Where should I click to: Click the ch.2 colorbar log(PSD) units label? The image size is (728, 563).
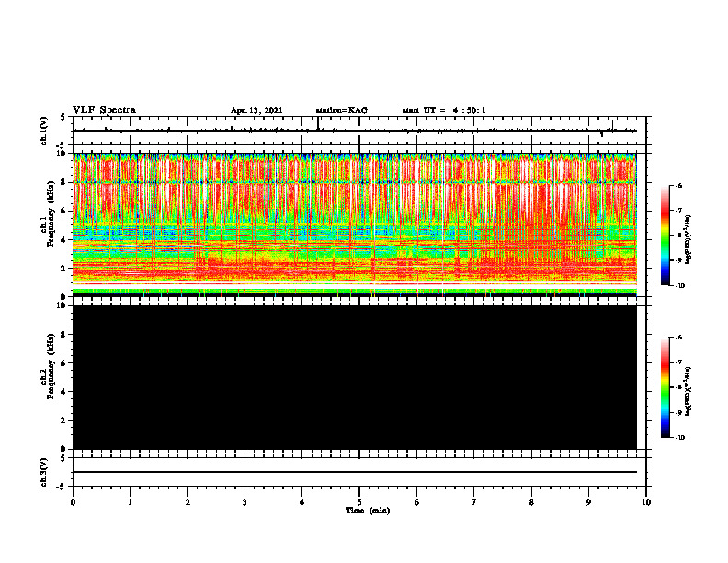pyautogui.click(x=688, y=391)
